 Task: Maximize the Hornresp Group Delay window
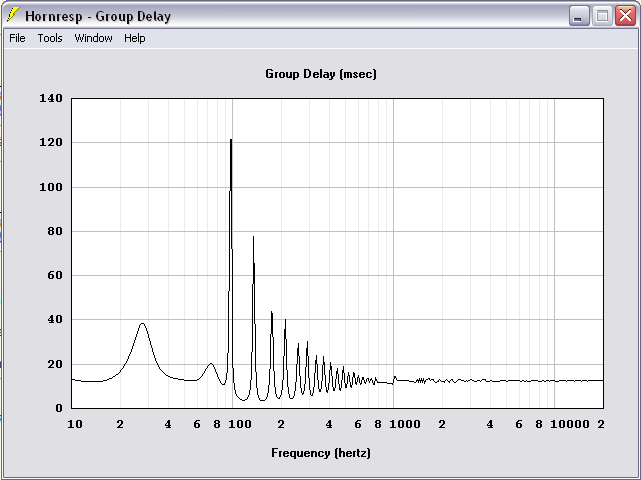[x=602, y=16]
